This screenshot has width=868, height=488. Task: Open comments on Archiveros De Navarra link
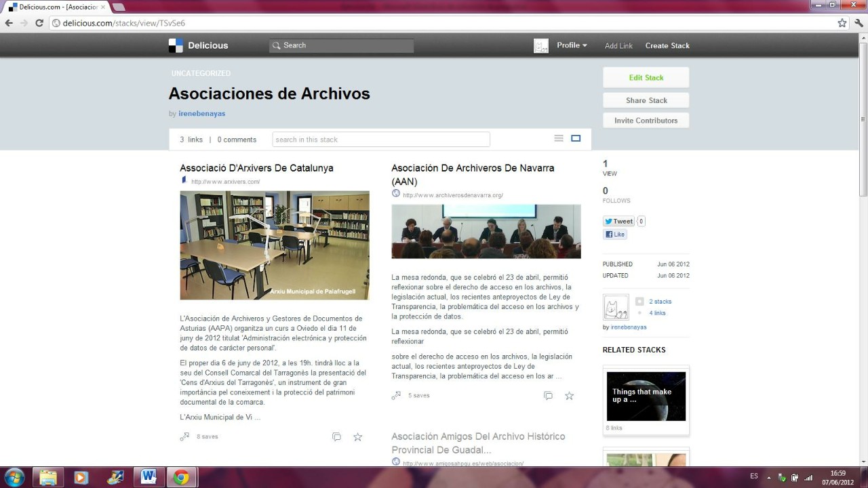click(548, 396)
